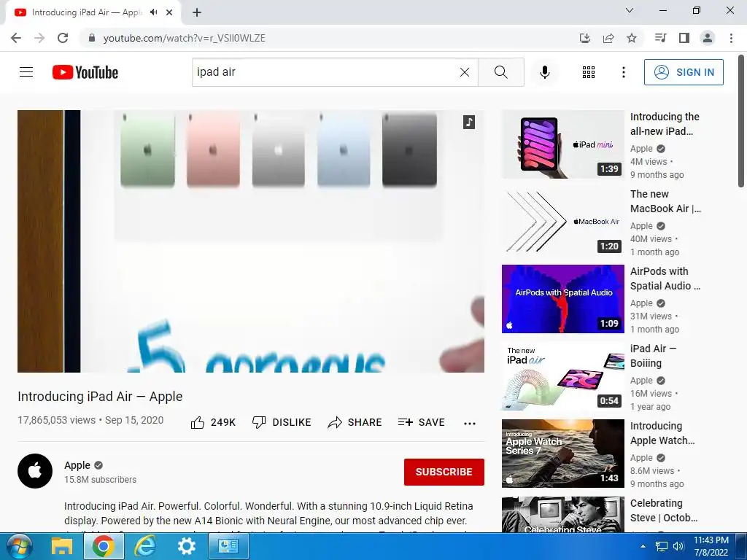
Task: Open the YouTube apps grid icon
Action: 589,72
